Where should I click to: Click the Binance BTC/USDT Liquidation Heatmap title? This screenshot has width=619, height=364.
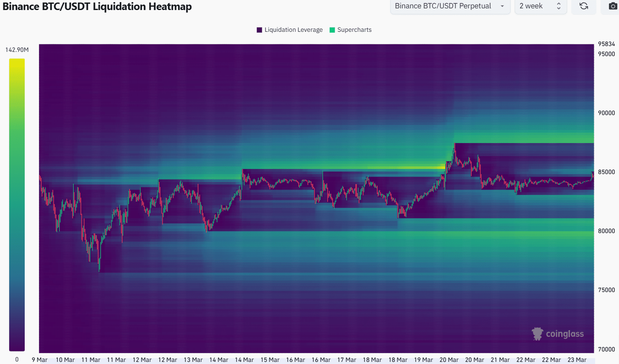(x=97, y=7)
